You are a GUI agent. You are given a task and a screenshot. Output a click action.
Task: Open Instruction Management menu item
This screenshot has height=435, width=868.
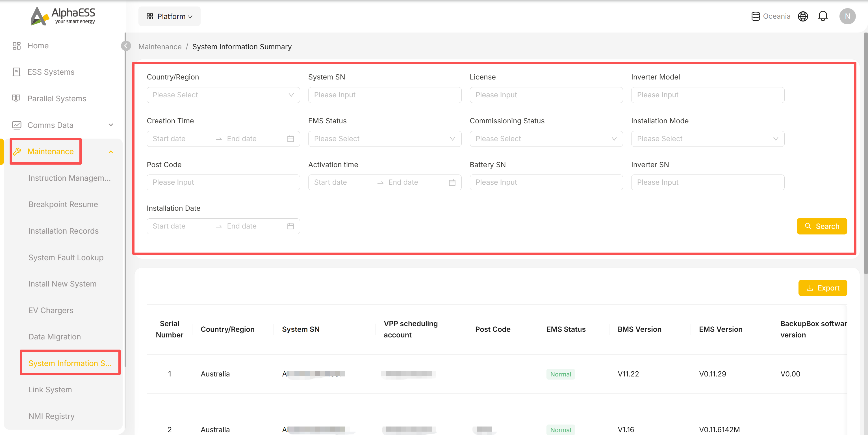70,178
